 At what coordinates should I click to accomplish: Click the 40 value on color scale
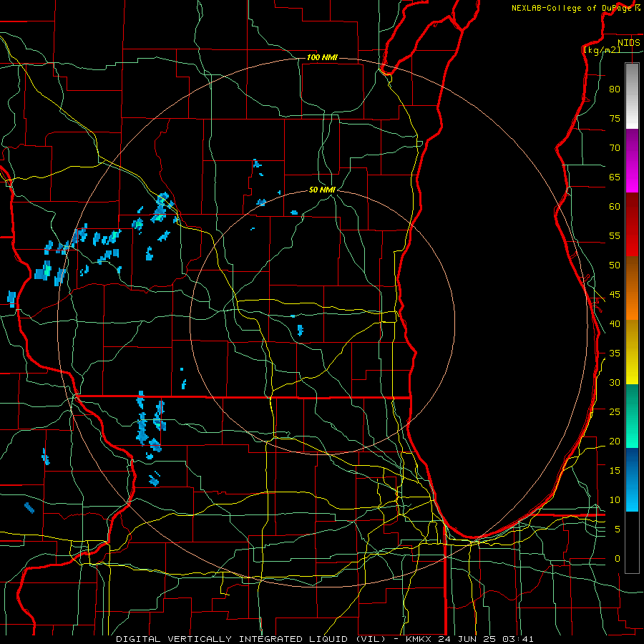[615, 324]
